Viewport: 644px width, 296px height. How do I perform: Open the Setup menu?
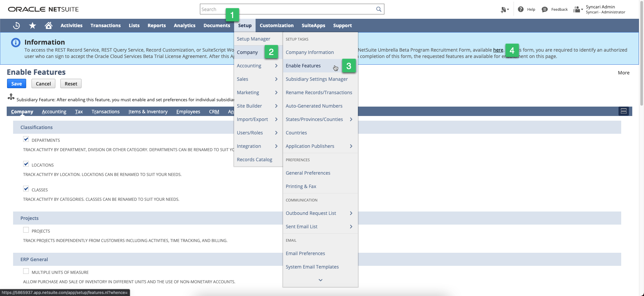pos(245,25)
